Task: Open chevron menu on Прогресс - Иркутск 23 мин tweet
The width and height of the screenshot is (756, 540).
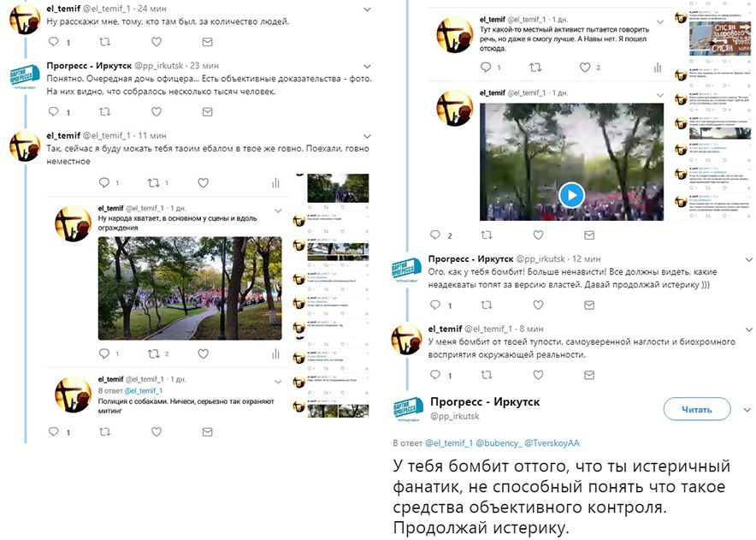Action: point(367,66)
